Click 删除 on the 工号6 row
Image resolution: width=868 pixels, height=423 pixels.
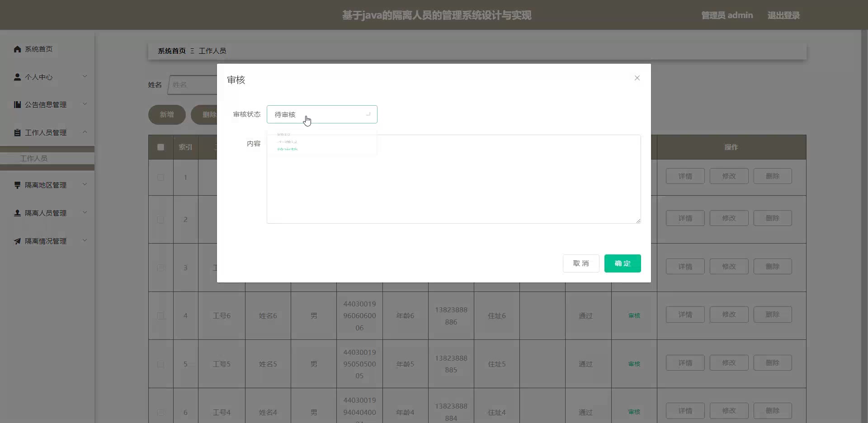773,314
